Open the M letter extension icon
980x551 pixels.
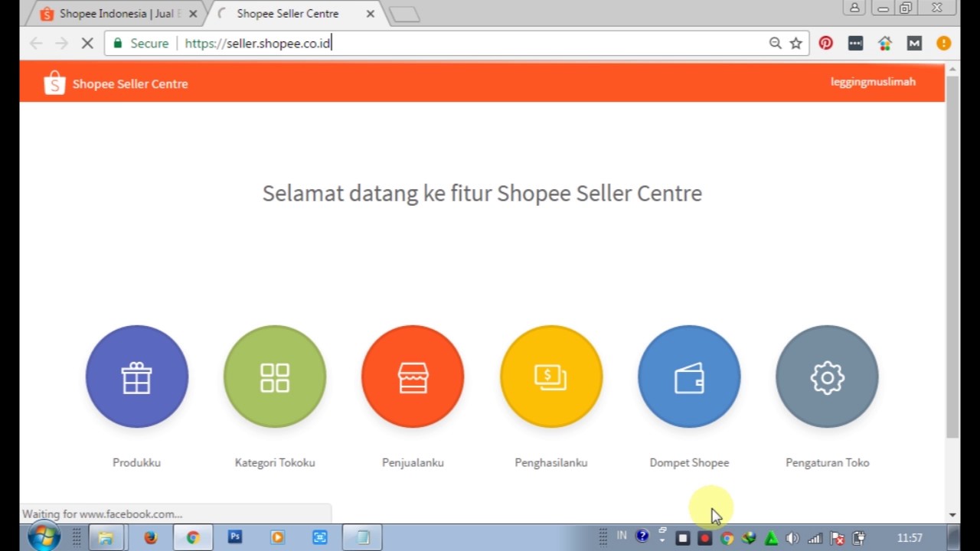click(914, 44)
